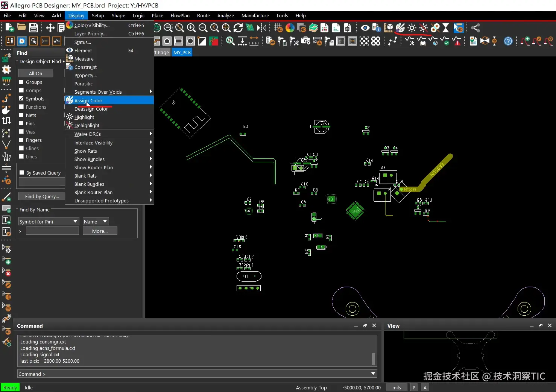This screenshot has width=556, height=392.
Task: Toggle the Functions checkbox
Action: [21, 107]
